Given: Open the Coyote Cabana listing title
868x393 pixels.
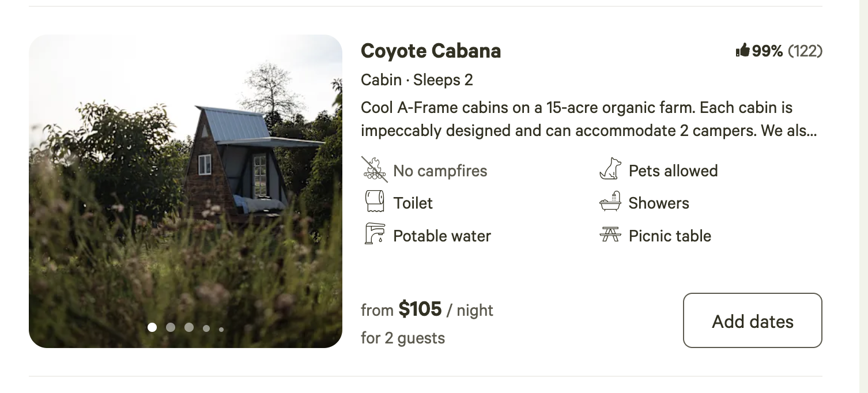Looking at the screenshot, I should (431, 51).
